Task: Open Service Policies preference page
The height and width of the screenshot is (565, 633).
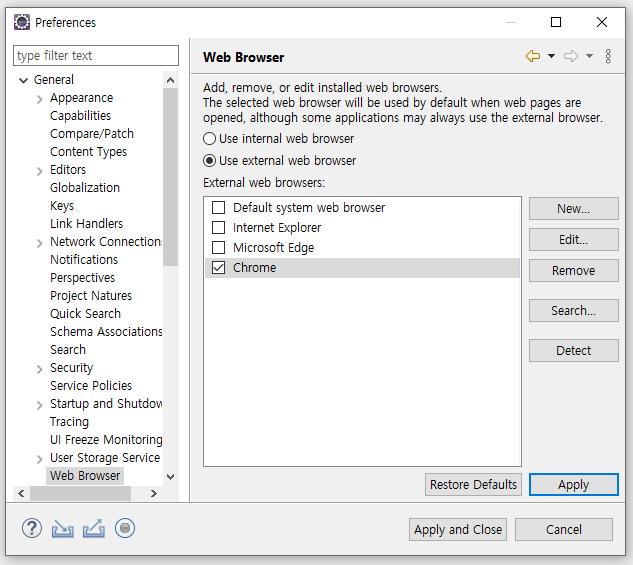Action: 91,386
